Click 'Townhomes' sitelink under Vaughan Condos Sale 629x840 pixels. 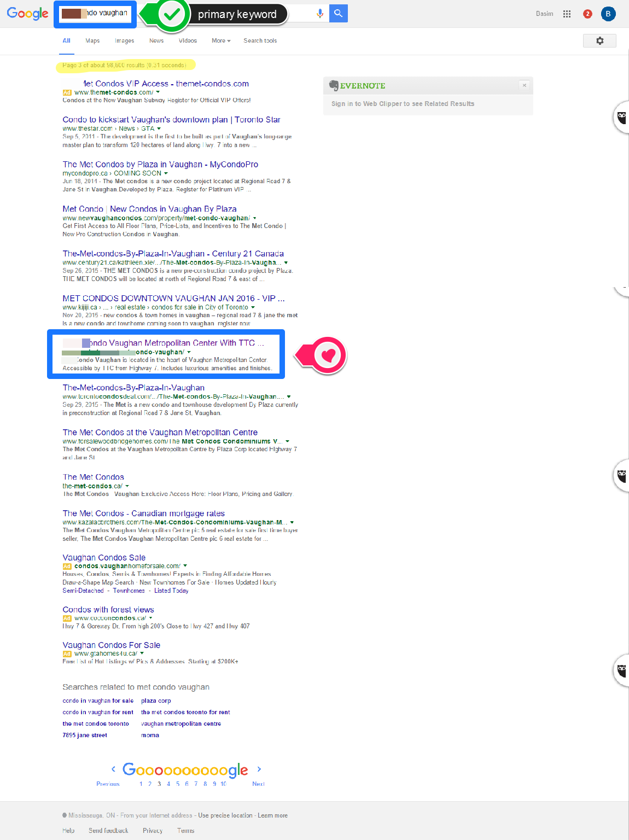point(129,591)
